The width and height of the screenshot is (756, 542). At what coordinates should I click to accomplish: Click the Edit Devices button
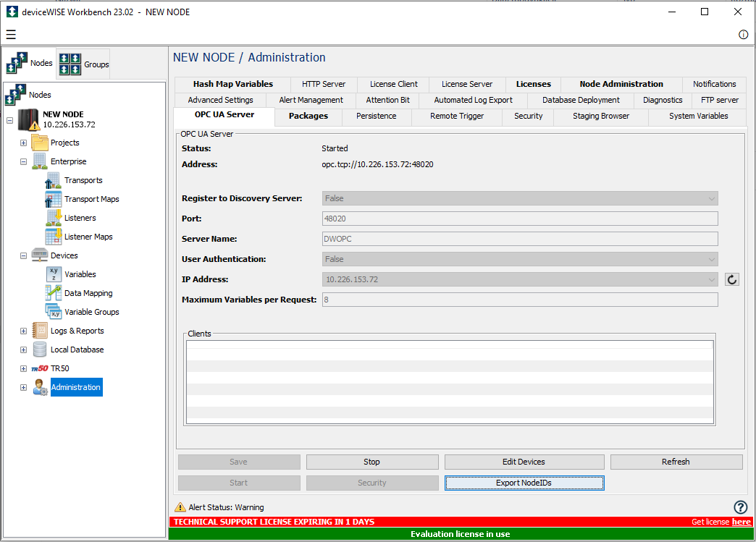524,462
